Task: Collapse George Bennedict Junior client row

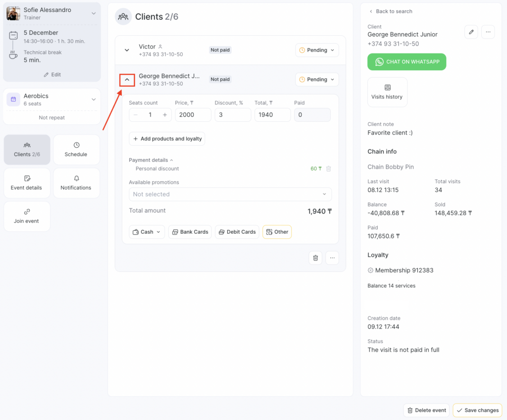Action: click(127, 80)
